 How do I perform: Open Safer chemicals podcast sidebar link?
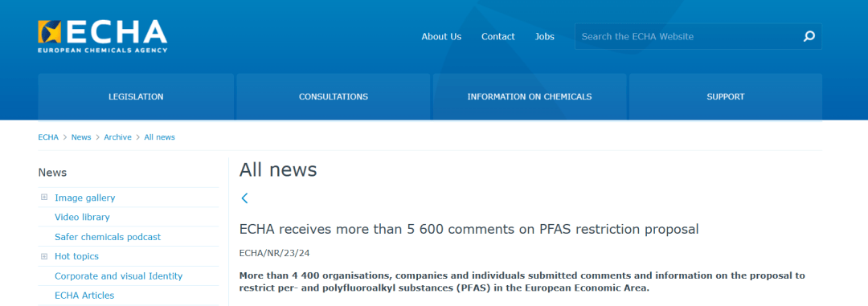(x=108, y=237)
